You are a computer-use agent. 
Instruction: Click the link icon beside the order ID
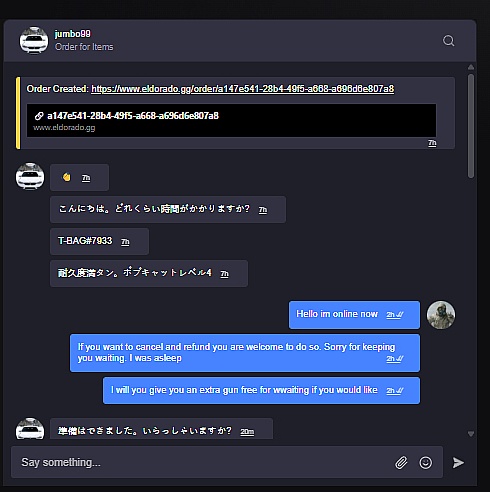coord(39,116)
